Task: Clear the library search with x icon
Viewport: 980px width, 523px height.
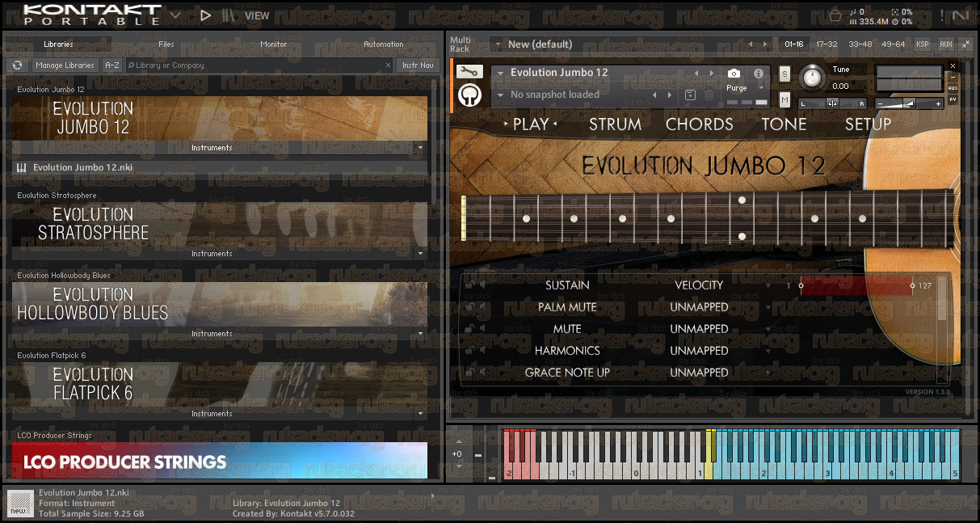Action: (x=388, y=65)
